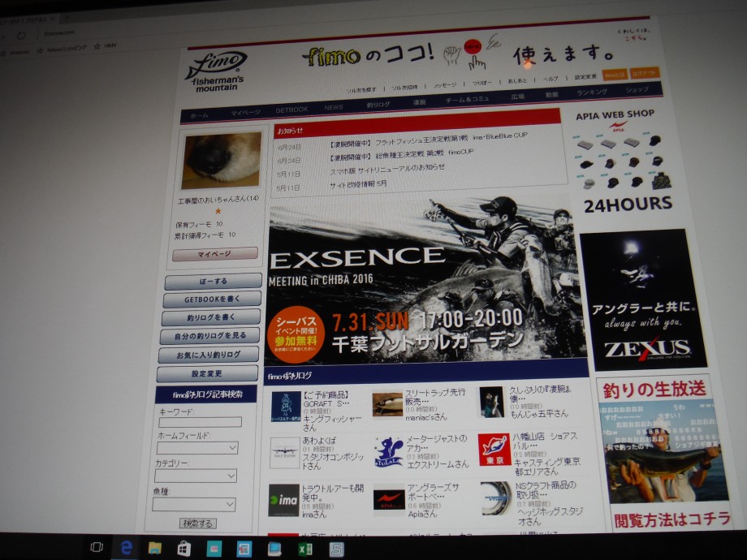Open the TULALA squirrel logo thumbnail

[x=388, y=452]
